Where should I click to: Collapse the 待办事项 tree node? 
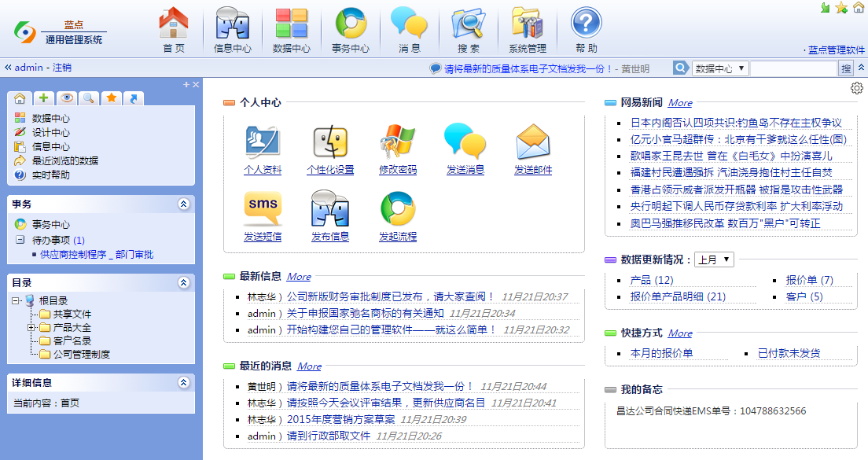[x=20, y=240]
